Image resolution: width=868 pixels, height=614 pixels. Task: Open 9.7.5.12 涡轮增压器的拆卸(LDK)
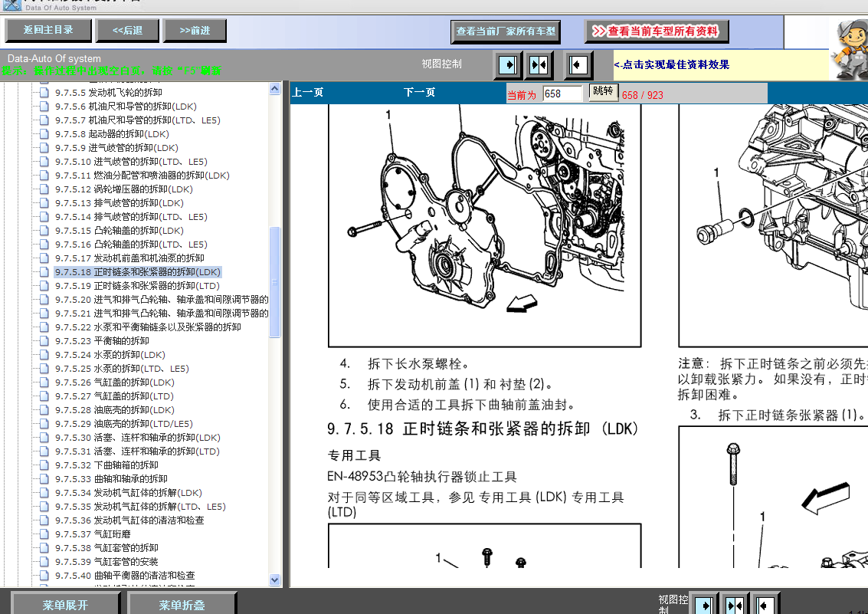point(123,189)
